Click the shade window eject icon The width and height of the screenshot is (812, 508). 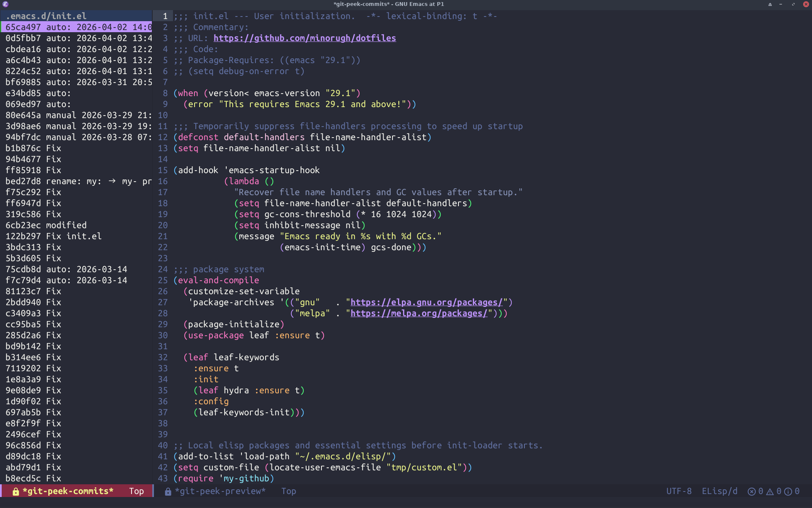[770, 4]
